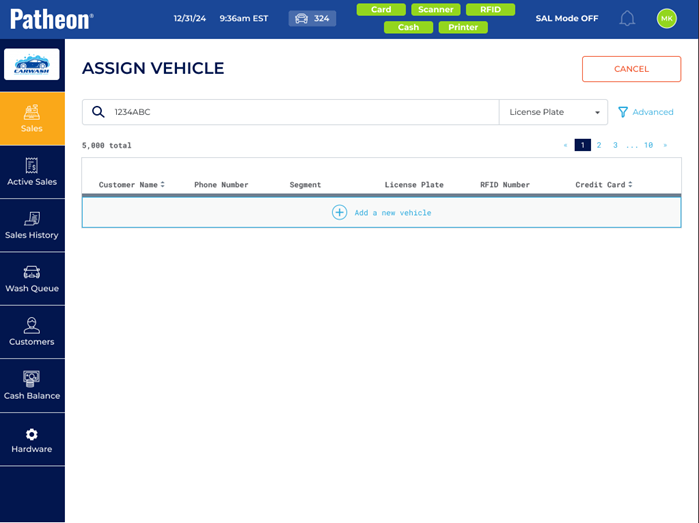Switch to the Customers tab

click(x=32, y=332)
